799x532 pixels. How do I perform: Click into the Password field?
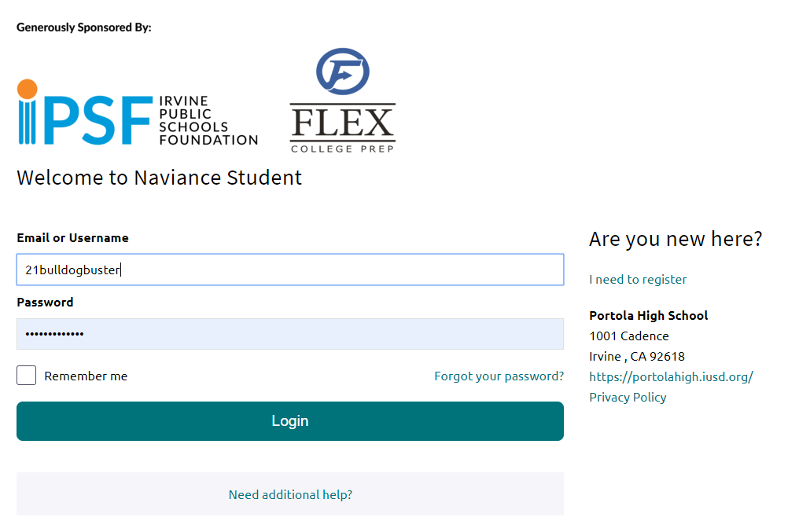coord(290,334)
